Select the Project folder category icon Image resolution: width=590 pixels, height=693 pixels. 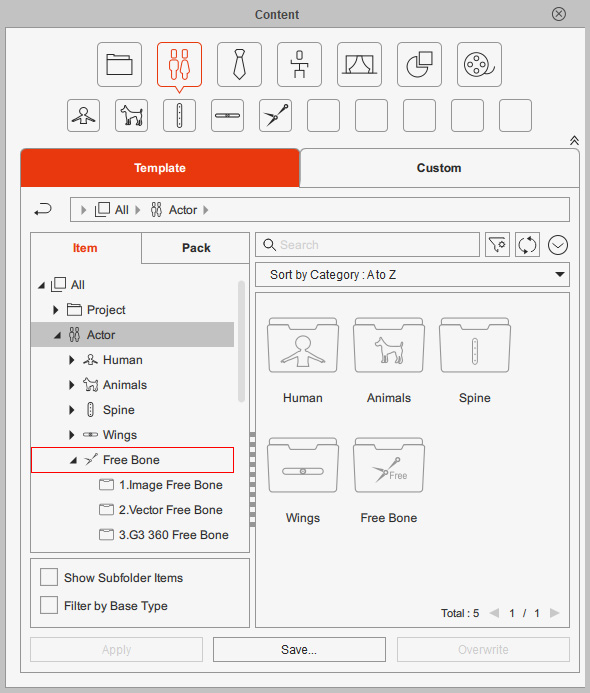(x=119, y=65)
